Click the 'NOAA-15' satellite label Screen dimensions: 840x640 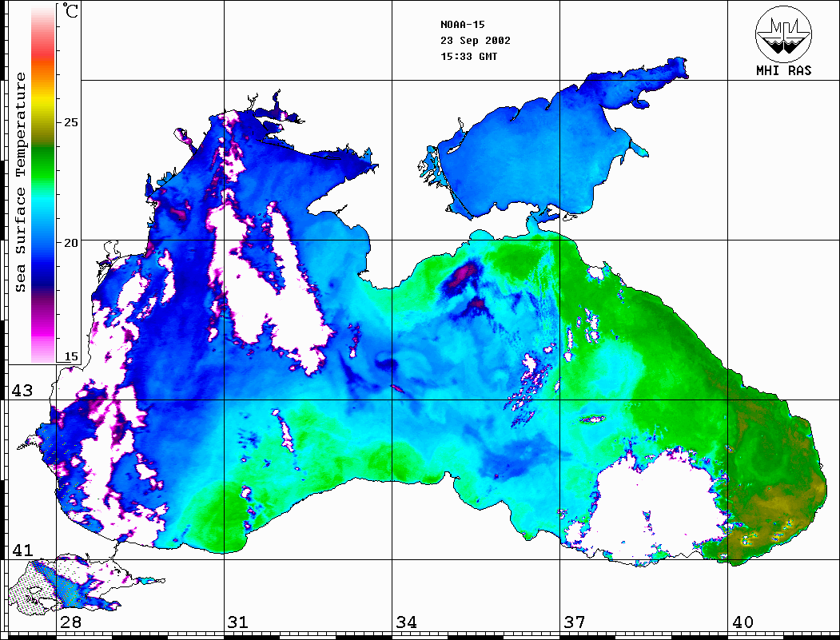pyautogui.click(x=463, y=25)
